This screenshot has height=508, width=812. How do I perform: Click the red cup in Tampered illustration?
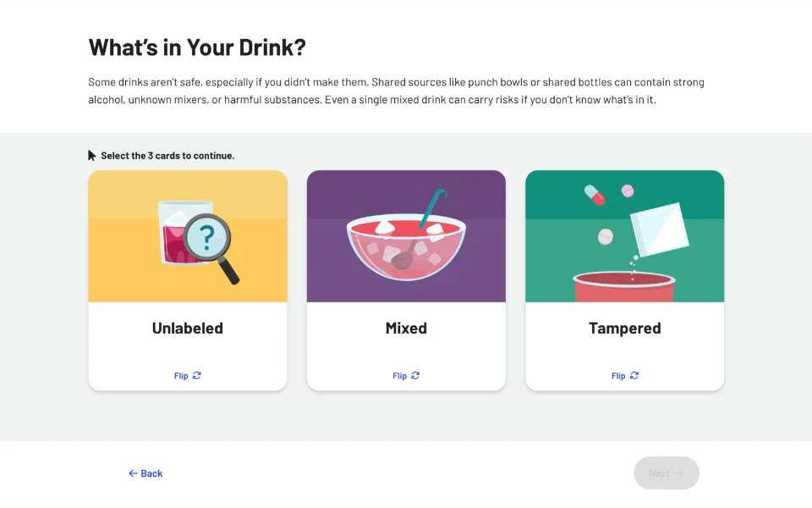(624, 287)
